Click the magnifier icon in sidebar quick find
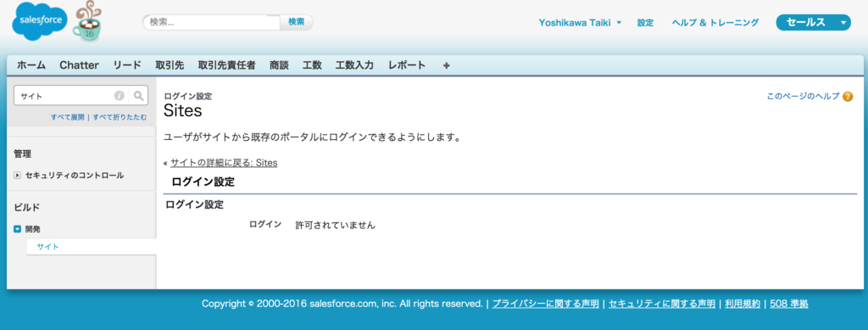Screen dimensions: 868x330 [138, 96]
